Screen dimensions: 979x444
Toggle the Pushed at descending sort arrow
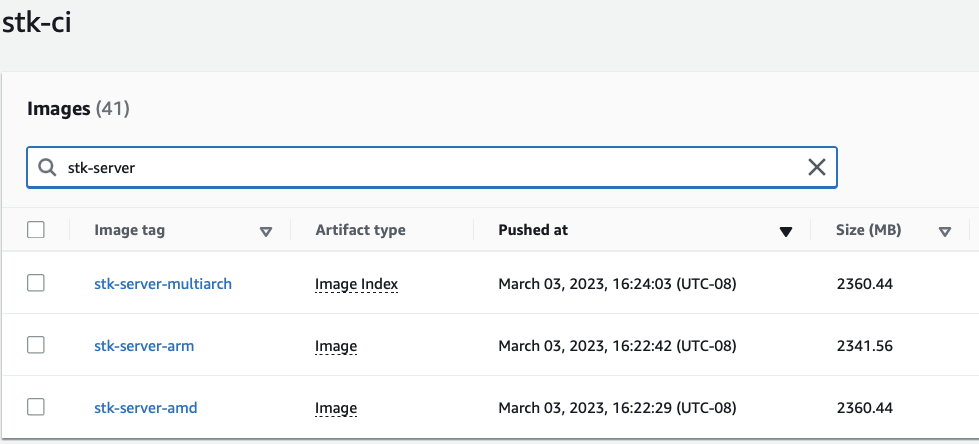tap(786, 232)
